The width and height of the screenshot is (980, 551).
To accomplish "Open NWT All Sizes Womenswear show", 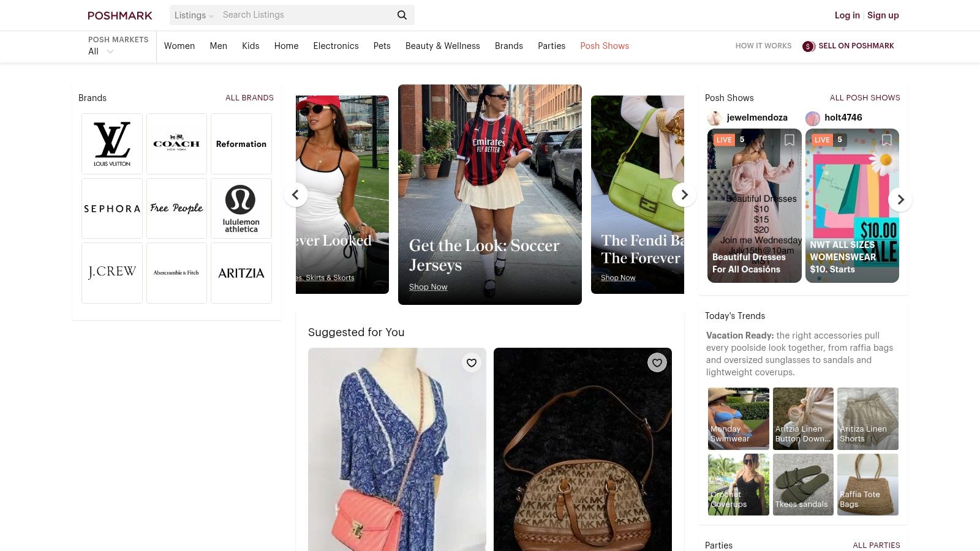I will click(852, 206).
